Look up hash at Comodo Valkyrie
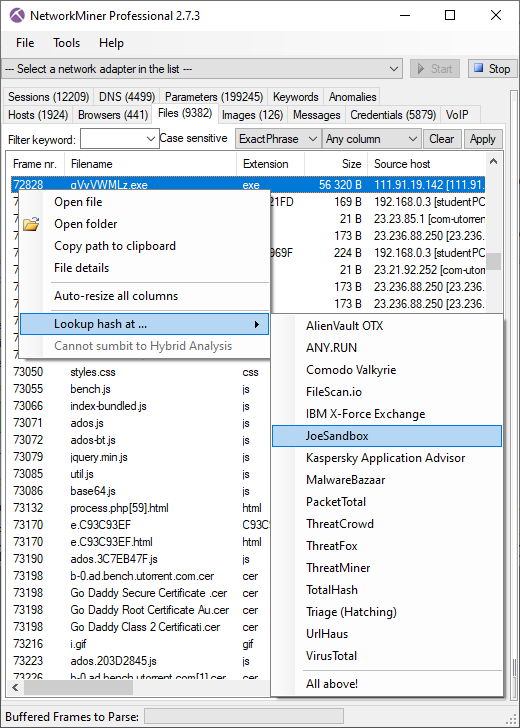520x728 pixels. click(x=387, y=370)
